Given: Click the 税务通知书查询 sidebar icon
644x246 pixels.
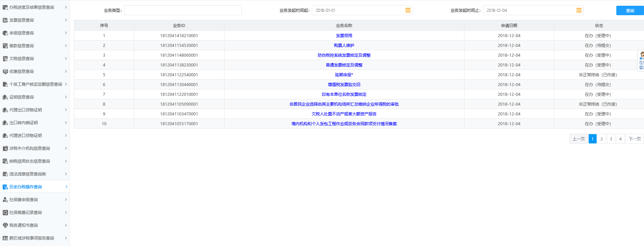Looking at the screenshot, I should click(5, 225).
